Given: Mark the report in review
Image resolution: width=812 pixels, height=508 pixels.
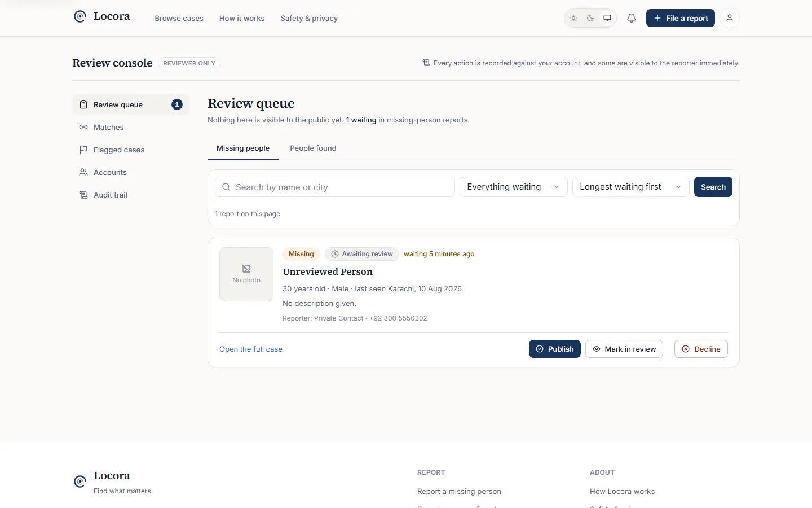Looking at the screenshot, I should [624, 349].
